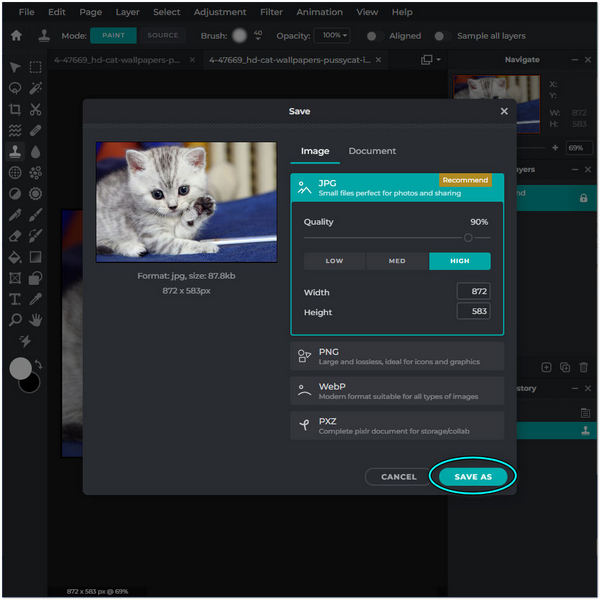
Task: Click the SAVE AS button
Action: 473,477
